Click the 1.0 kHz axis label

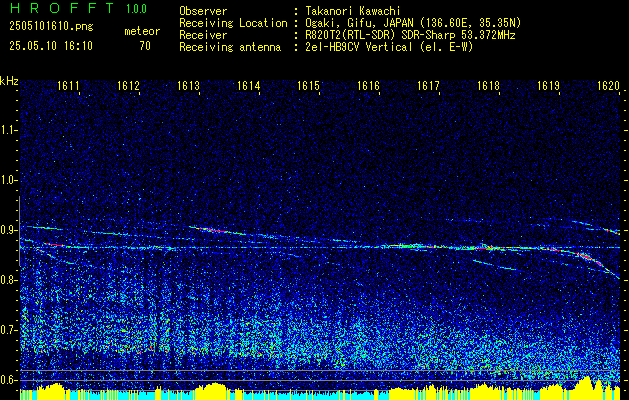[9, 180]
